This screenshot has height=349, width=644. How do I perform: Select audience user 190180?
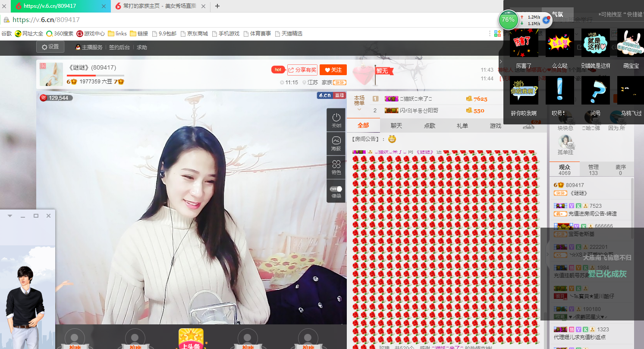point(591,313)
